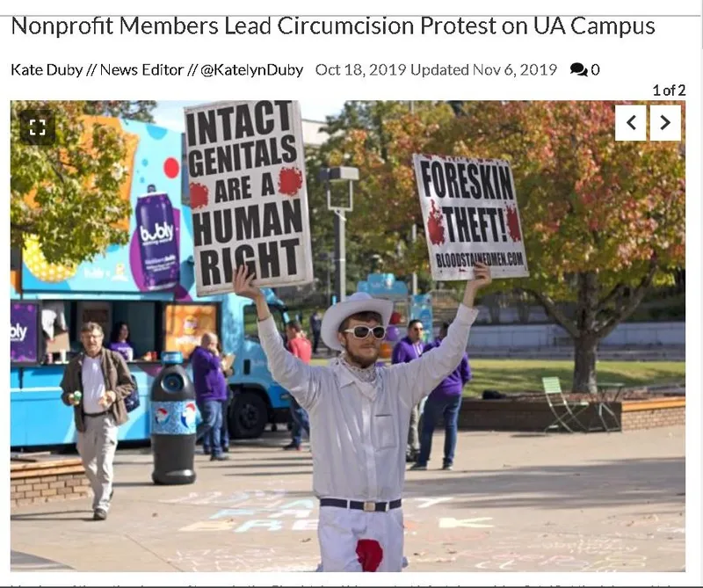The width and height of the screenshot is (703, 588).
Task: Click the protester's white sunglasses in photo
Action: pos(365,332)
